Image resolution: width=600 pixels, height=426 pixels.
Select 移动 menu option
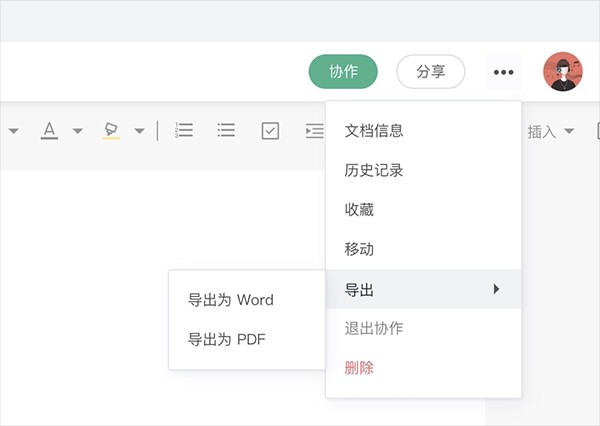point(359,249)
